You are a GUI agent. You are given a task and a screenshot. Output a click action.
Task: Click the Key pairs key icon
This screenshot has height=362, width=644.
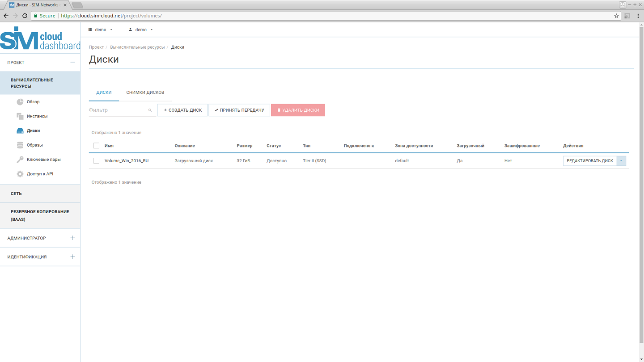tap(20, 160)
